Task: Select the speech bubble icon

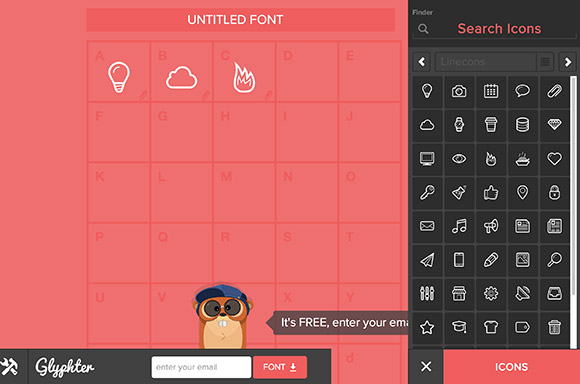Action: click(x=522, y=91)
